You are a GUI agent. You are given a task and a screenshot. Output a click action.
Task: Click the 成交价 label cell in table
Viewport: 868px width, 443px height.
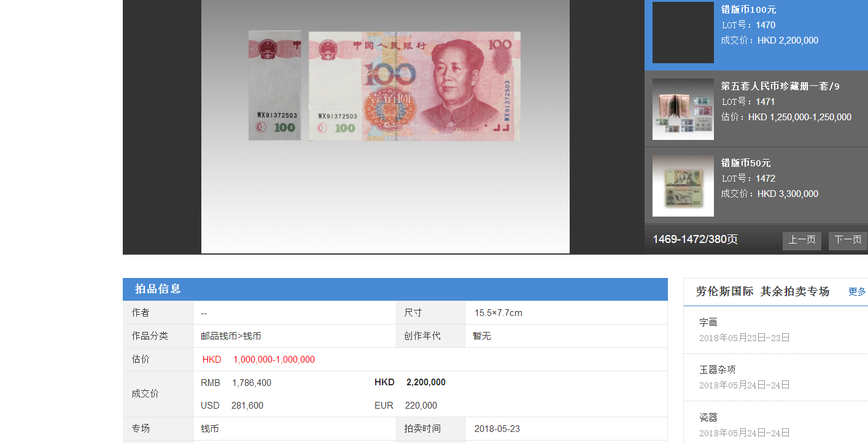pyautogui.click(x=158, y=394)
